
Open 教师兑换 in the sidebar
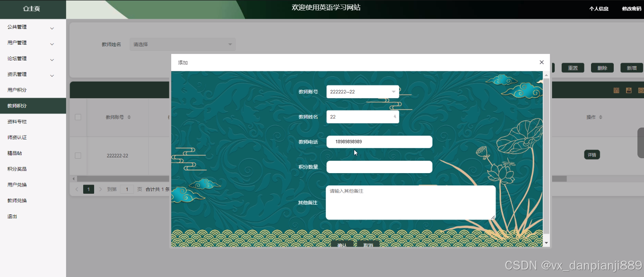(33, 200)
